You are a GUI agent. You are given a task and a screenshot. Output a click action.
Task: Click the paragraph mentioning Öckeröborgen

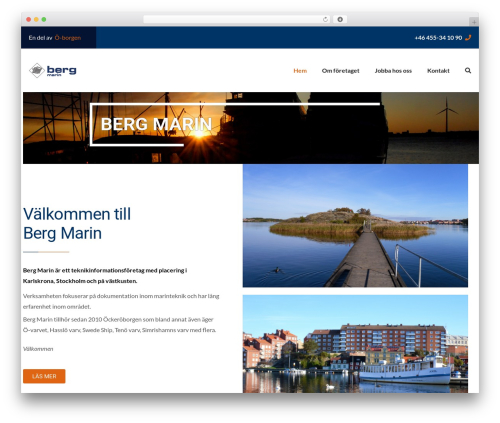point(120,325)
